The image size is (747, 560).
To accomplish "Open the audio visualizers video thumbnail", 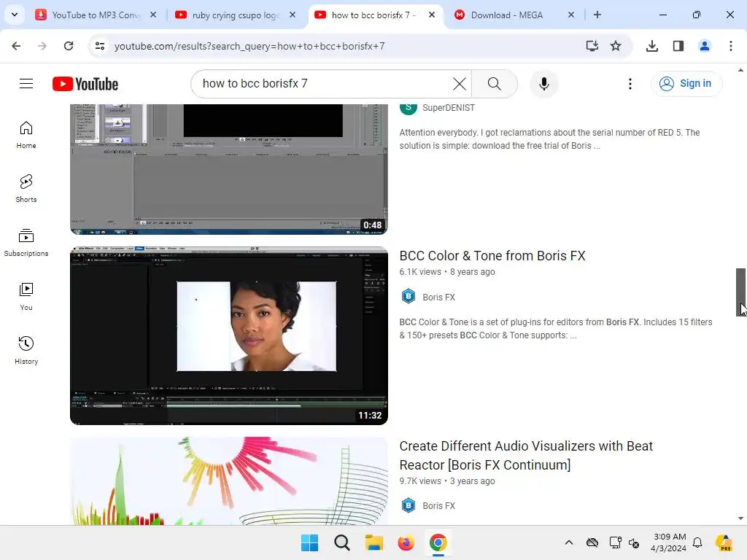I will click(228, 481).
